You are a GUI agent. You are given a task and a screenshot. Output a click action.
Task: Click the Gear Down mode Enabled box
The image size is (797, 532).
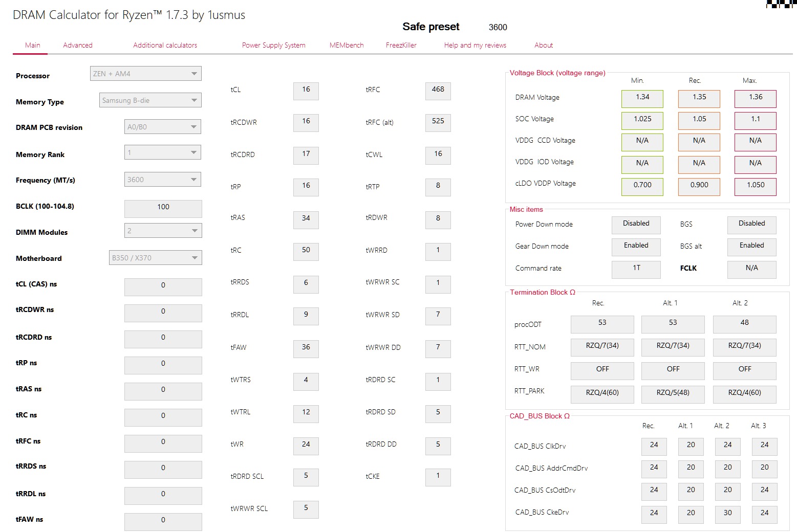636,247
